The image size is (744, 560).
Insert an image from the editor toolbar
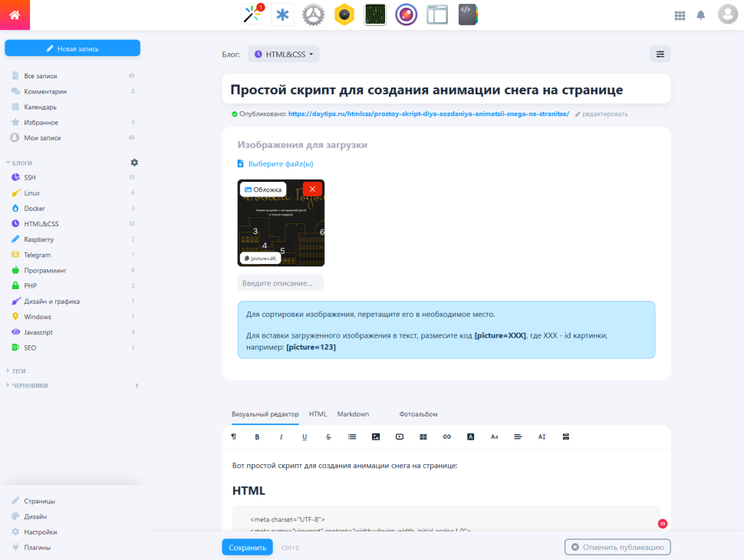pos(376,436)
